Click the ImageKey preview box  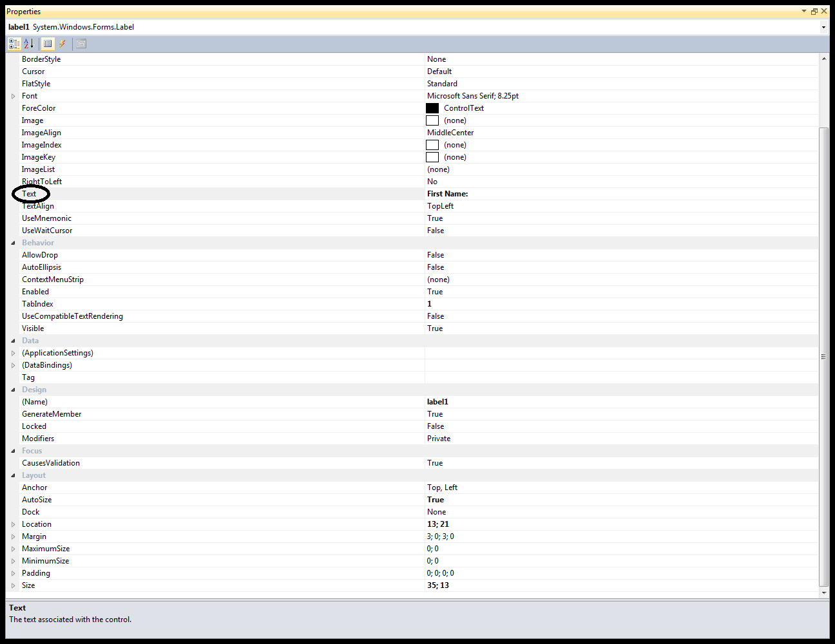point(432,157)
